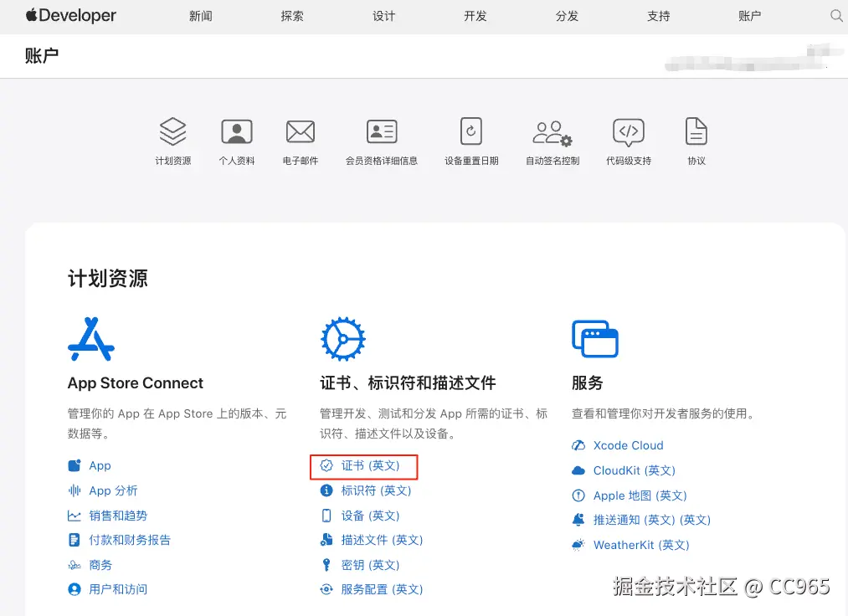Click the 推送通知 bell icon
The height and width of the screenshot is (616, 848).
(578, 520)
